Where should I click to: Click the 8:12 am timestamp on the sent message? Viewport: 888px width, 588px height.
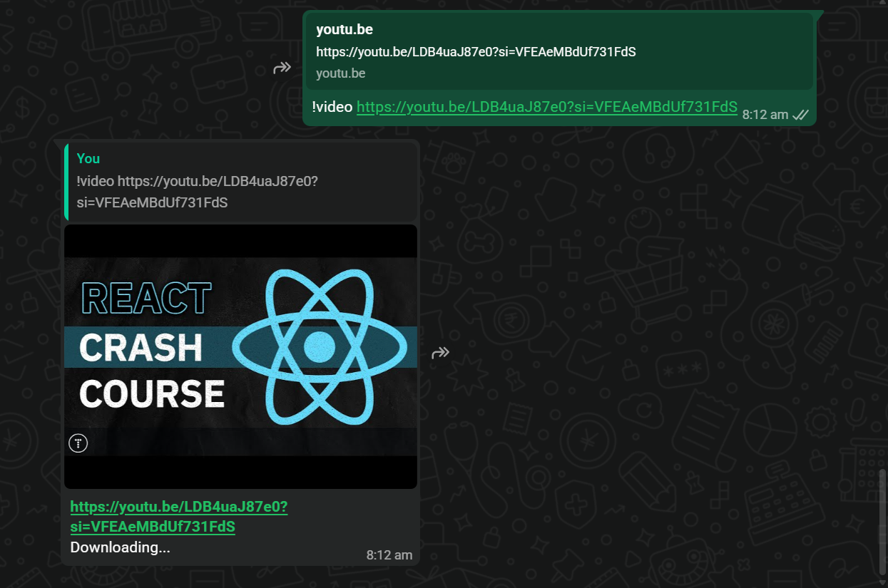pos(765,115)
